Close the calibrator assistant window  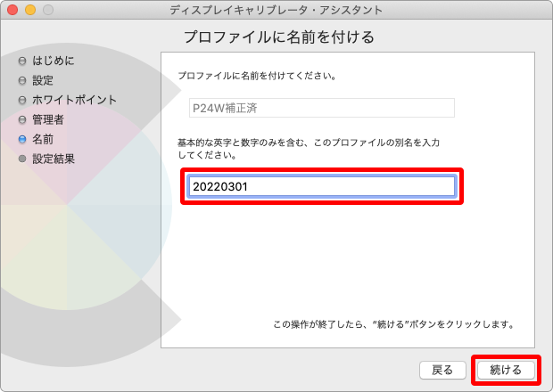[12, 10]
